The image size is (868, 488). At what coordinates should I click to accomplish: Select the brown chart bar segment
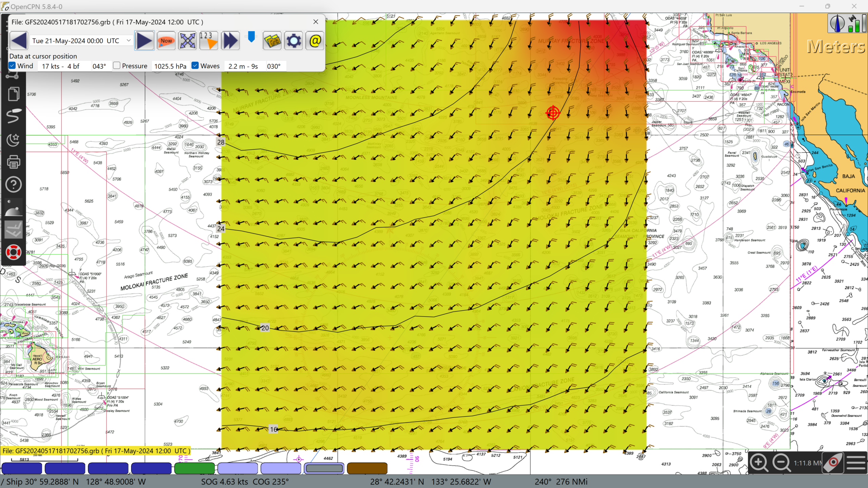[x=367, y=468]
